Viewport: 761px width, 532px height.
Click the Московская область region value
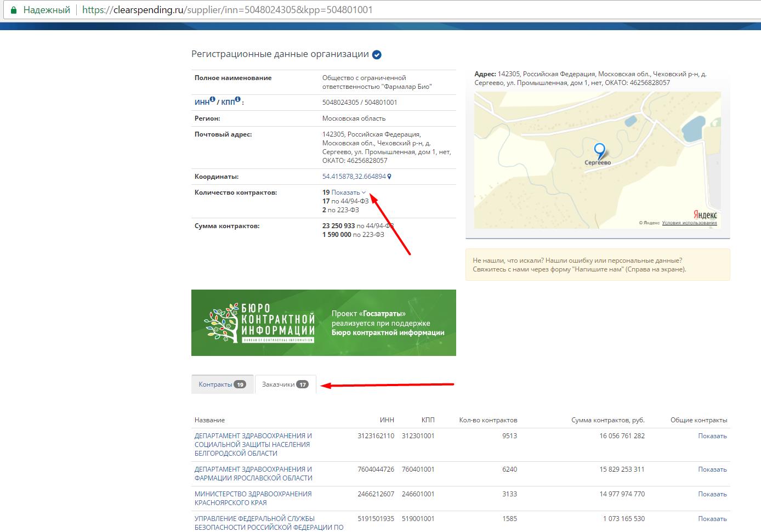pos(354,118)
